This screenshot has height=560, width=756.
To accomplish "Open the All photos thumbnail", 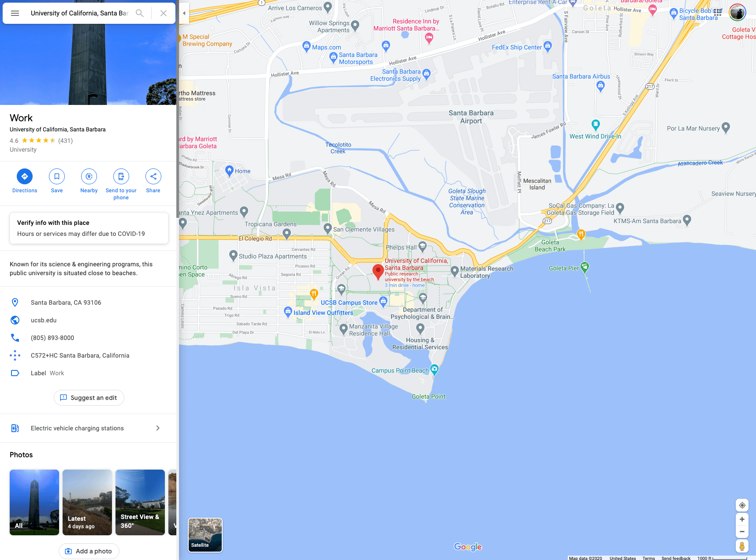I will click(34, 502).
